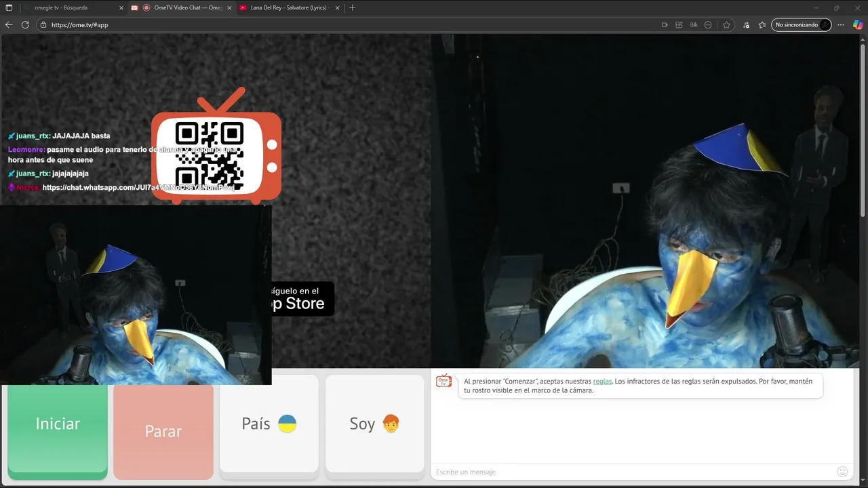Screen dimensions: 868x488
Task: Reload the OmeTV page
Action: (x=25, y=24)
